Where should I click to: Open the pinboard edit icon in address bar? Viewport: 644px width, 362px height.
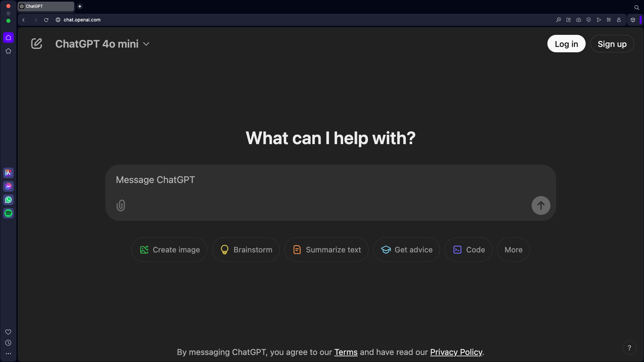pyautogui.click(x=569, y=20)
